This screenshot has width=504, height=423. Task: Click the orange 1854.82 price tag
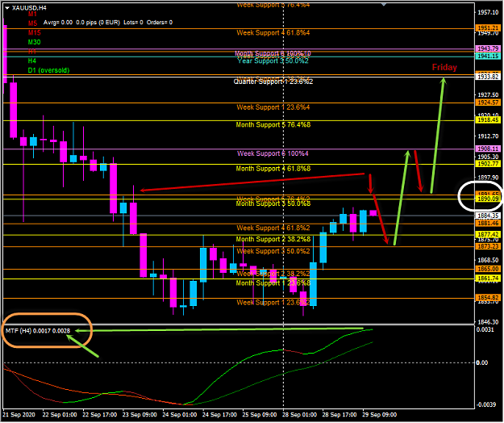tap(488, 298)
